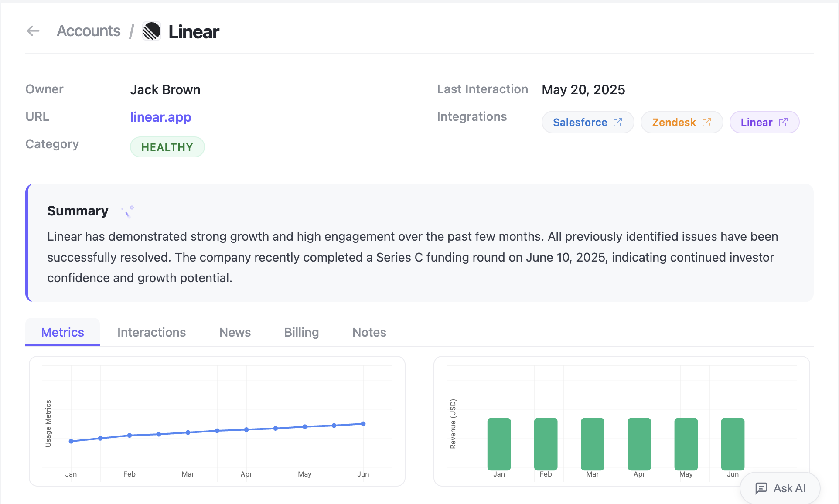The image size is (839, 504).
Task: Click the back arrow icon
Action: [x=33, y=31]
